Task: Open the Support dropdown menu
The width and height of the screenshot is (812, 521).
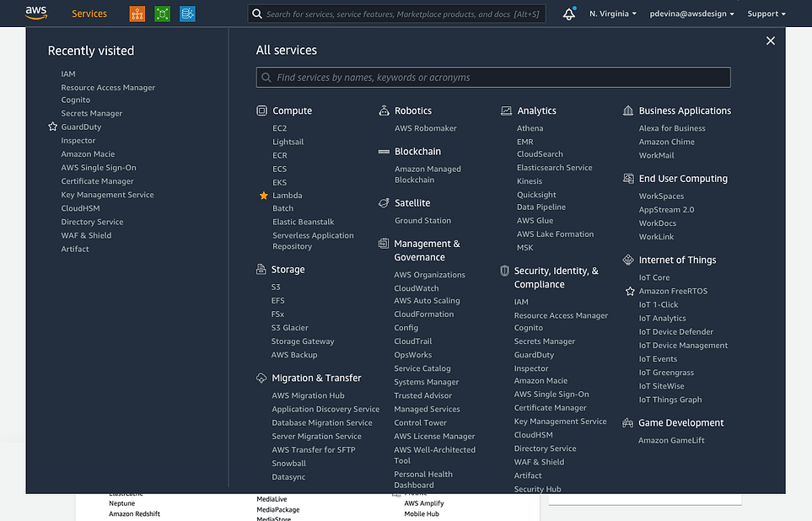Action: coord(766,14)
